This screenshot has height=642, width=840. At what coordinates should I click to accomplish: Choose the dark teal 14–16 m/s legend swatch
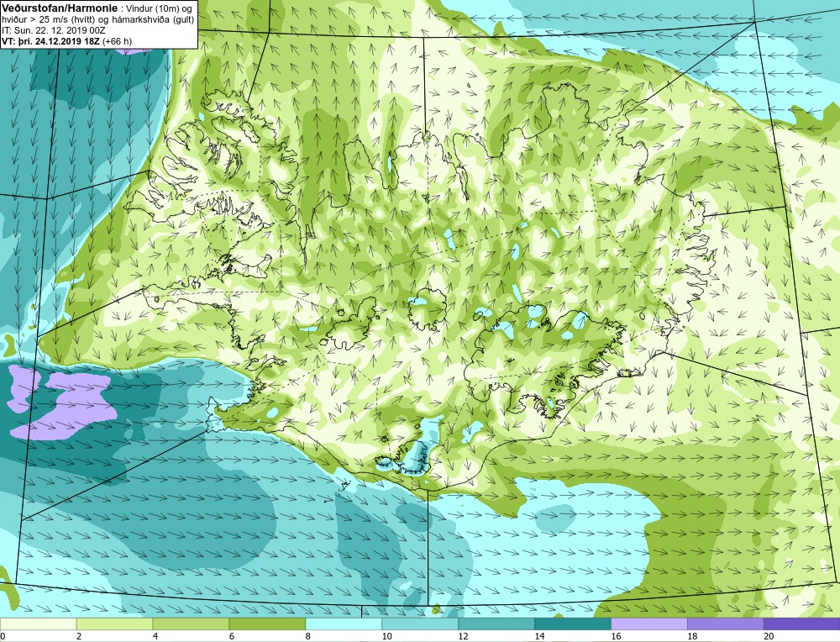[x=573, y=624]
